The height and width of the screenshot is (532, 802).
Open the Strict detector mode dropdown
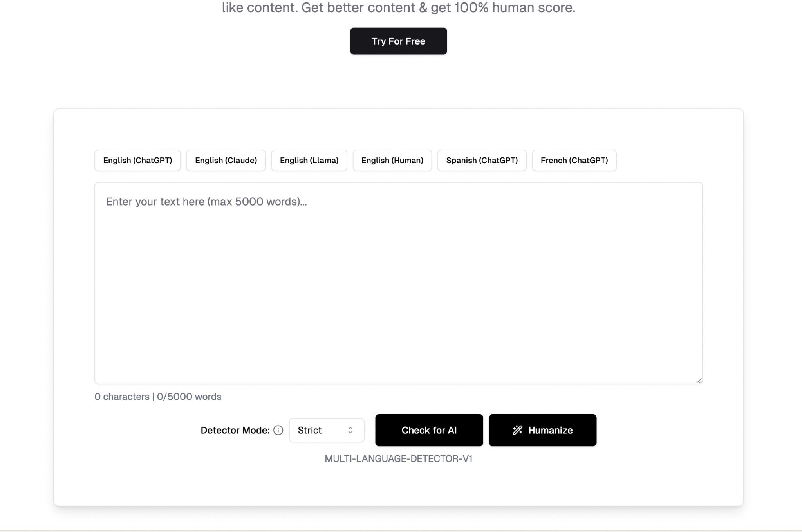tap(326, 430)
